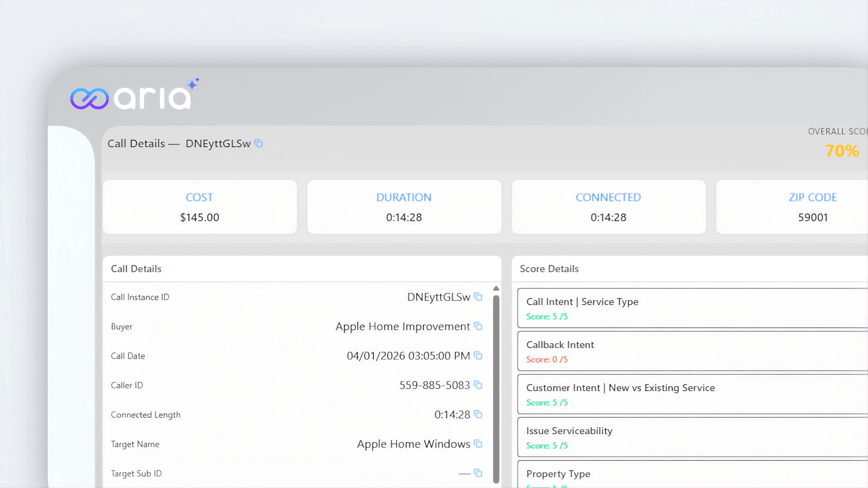Copy the Buyer name Apple Home Improvement
Image resolution: width=868 pixels, height=488 pixels.
(x=478, y=326)
